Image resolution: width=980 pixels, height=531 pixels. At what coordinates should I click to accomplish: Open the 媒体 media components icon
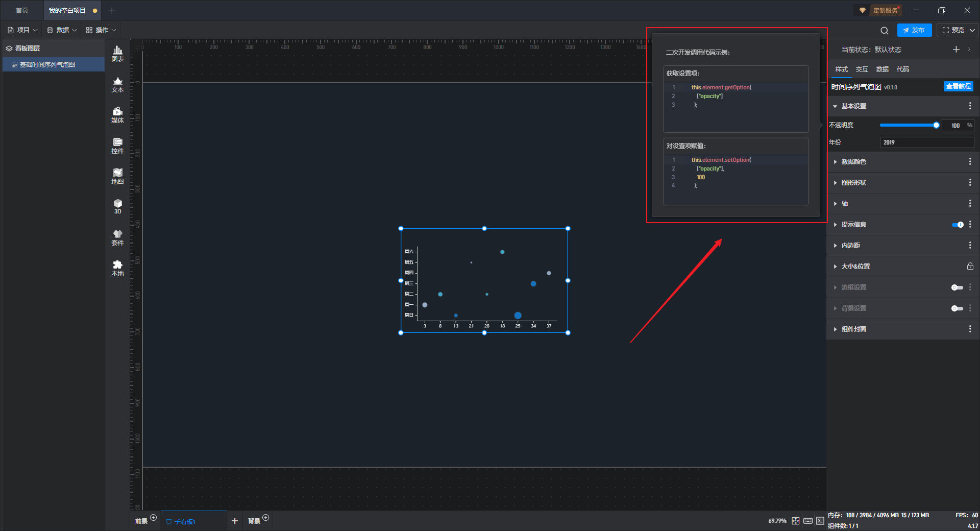point(117,115)
